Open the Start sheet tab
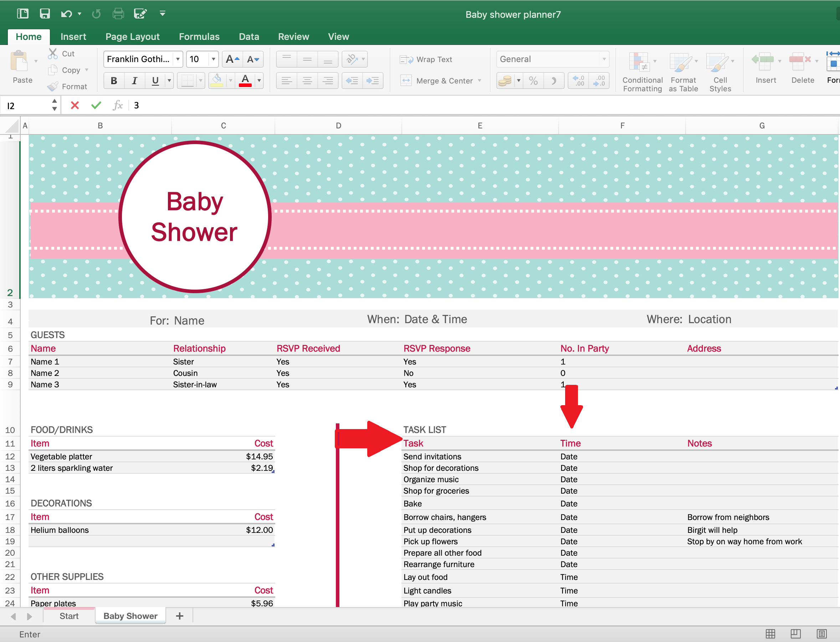 pyautogui.click(x=69, y=616)
